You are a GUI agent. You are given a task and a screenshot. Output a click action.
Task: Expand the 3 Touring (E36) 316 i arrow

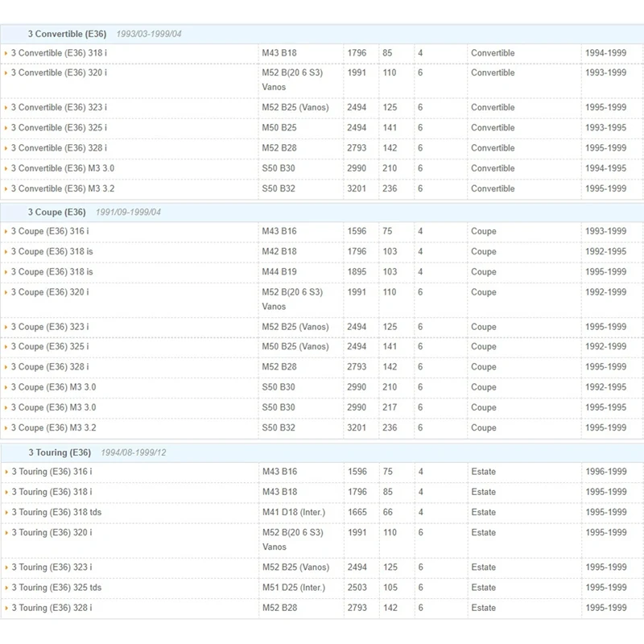6,472
